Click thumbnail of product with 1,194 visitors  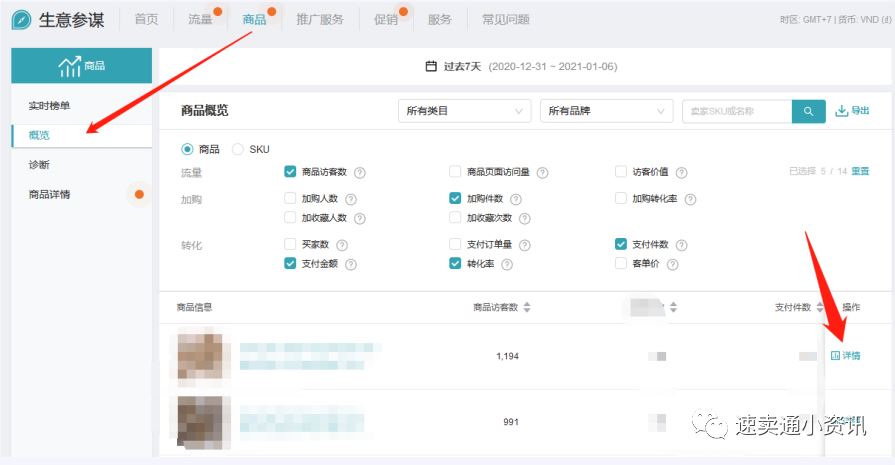pos(200,355)
